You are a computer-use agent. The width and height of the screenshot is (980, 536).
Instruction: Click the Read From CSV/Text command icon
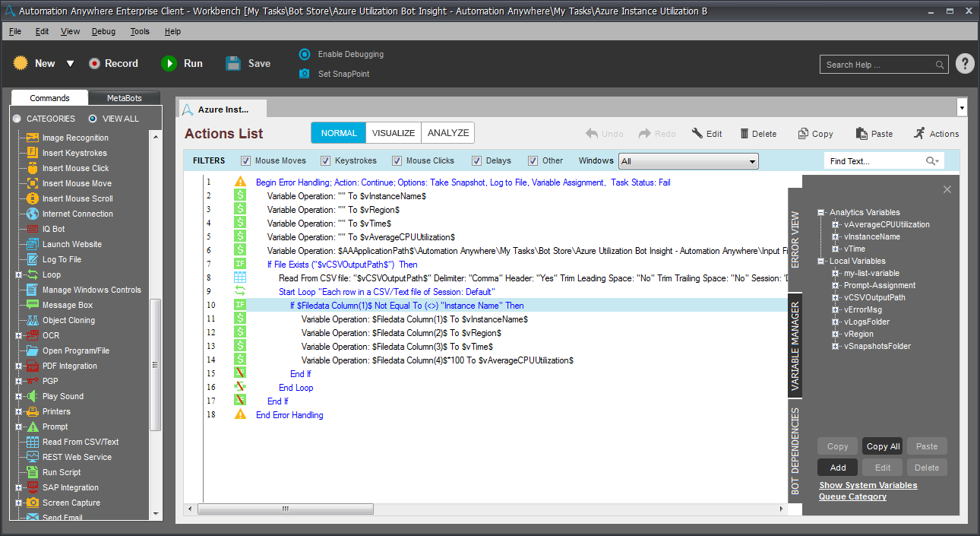(x=33, y=442)
